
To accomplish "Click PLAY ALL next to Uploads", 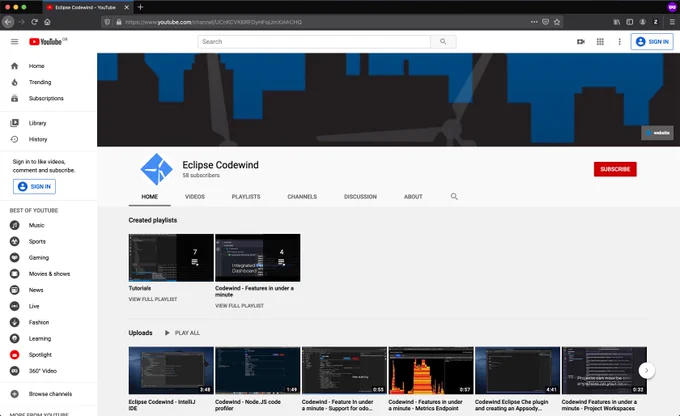I will [183, 333].
